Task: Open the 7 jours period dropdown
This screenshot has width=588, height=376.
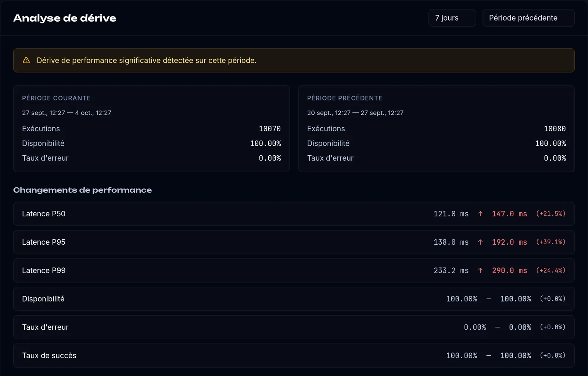Action: tap(452, 18)
